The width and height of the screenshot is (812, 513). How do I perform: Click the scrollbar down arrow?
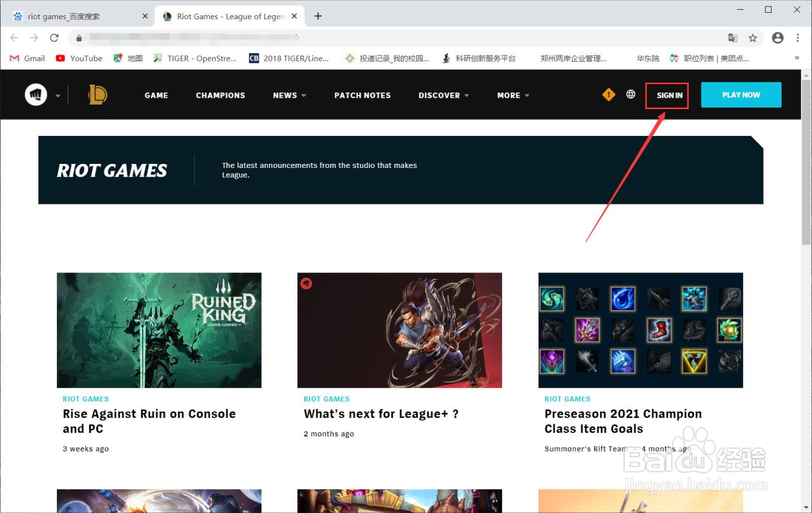pos(806,507)
